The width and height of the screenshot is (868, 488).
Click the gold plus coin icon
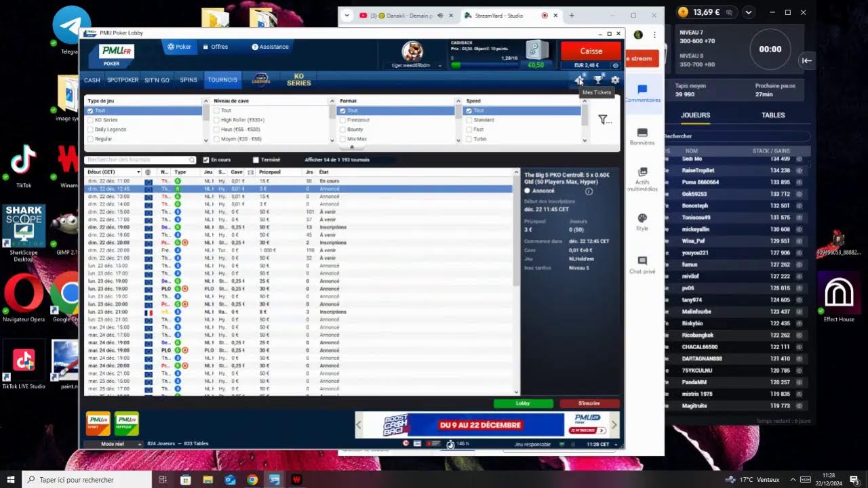(683, 12)
